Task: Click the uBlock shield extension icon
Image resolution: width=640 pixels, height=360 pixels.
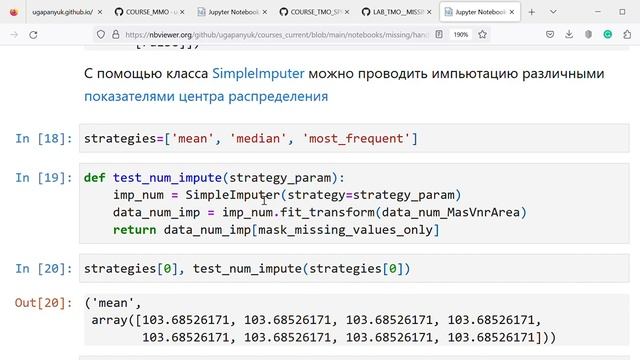Action: click(588, 35)
